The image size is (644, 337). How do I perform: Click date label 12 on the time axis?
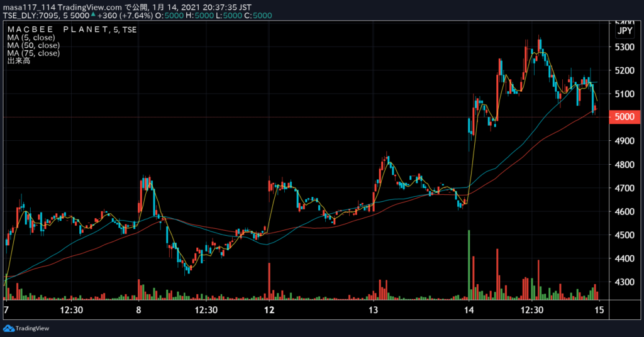tap(269, 310)
